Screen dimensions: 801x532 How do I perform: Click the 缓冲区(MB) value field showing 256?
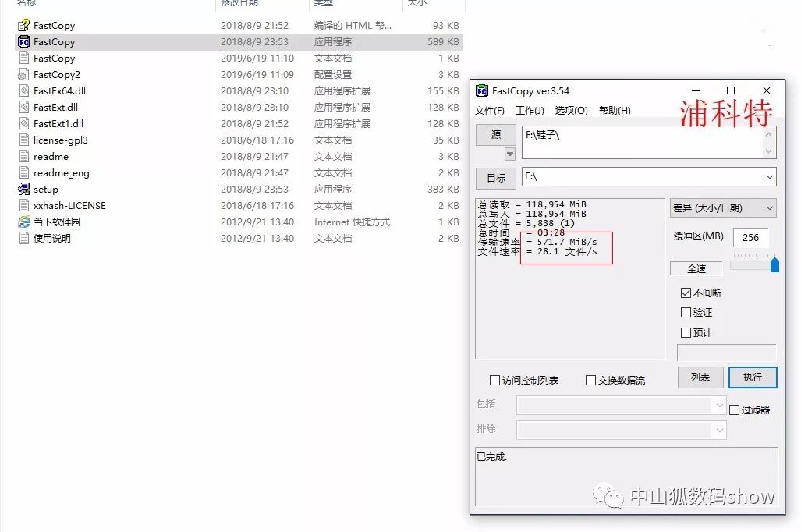pos(751,238)
